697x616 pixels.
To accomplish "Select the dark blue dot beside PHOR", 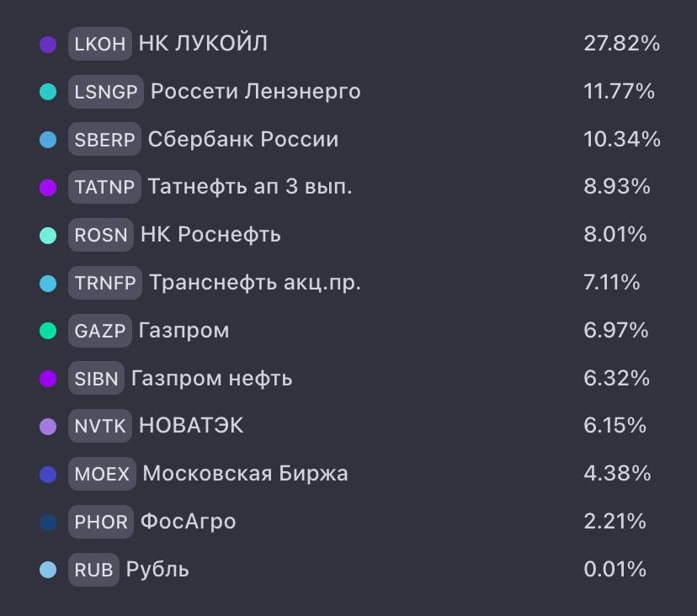I will 48,523.
